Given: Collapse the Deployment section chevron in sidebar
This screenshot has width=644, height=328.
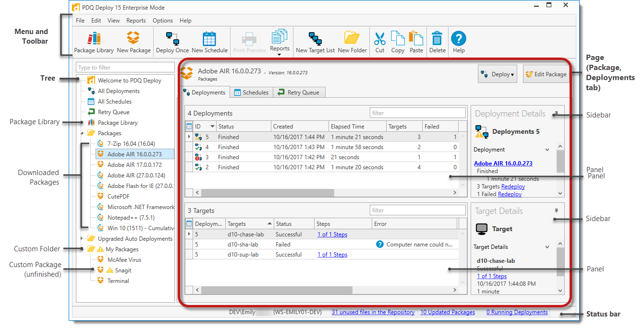Looking at the screenshot, I should (x=547, y=150).
